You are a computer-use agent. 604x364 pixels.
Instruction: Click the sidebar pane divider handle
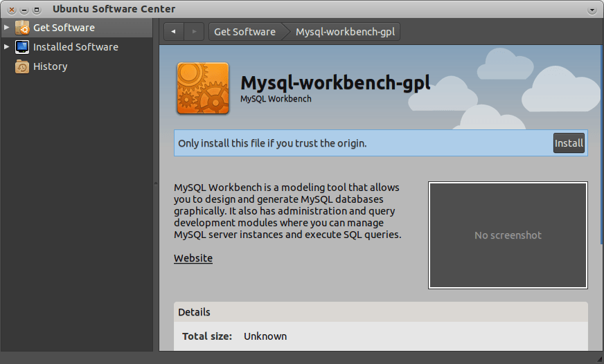point(156,184)
